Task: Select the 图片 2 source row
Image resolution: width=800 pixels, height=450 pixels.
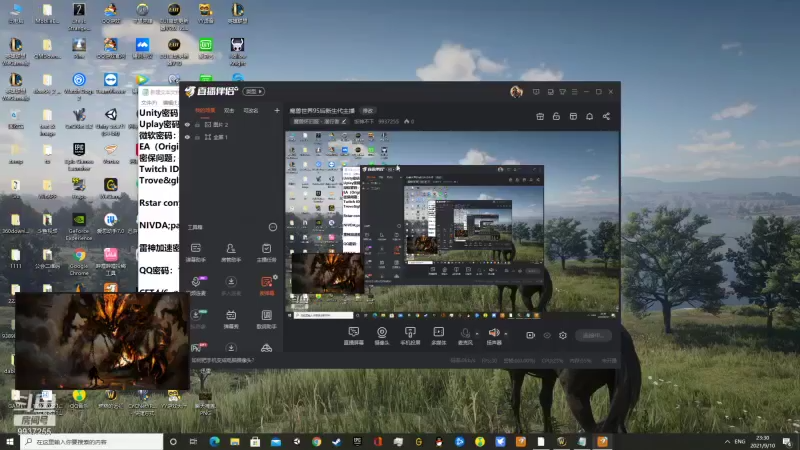Action: coord(231,124)
